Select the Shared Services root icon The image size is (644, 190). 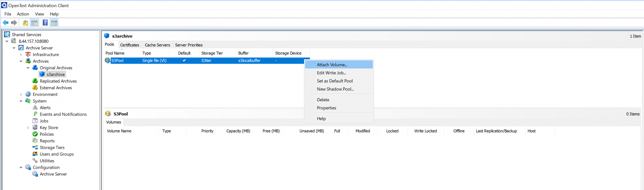pyautogui.click(x=7, y=34)
